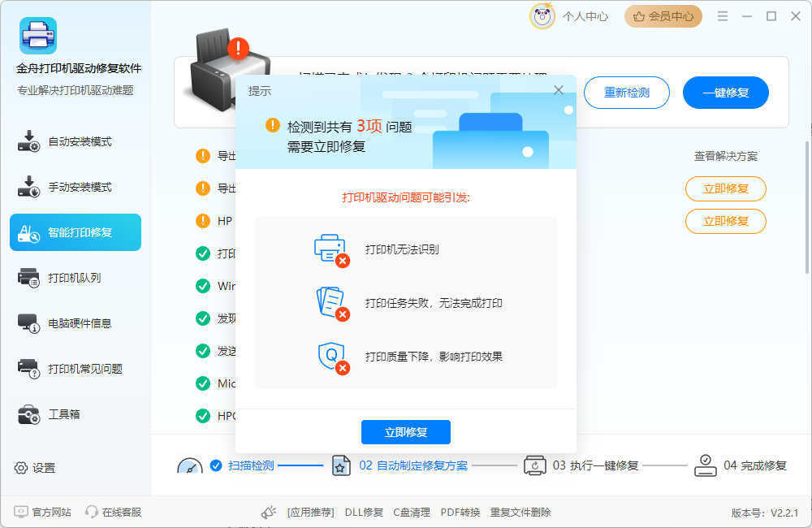The width and height of the screenshot is (812, 528).
Task: Click the 自动制定修复方案 step icon
Action: click(341, 465)
